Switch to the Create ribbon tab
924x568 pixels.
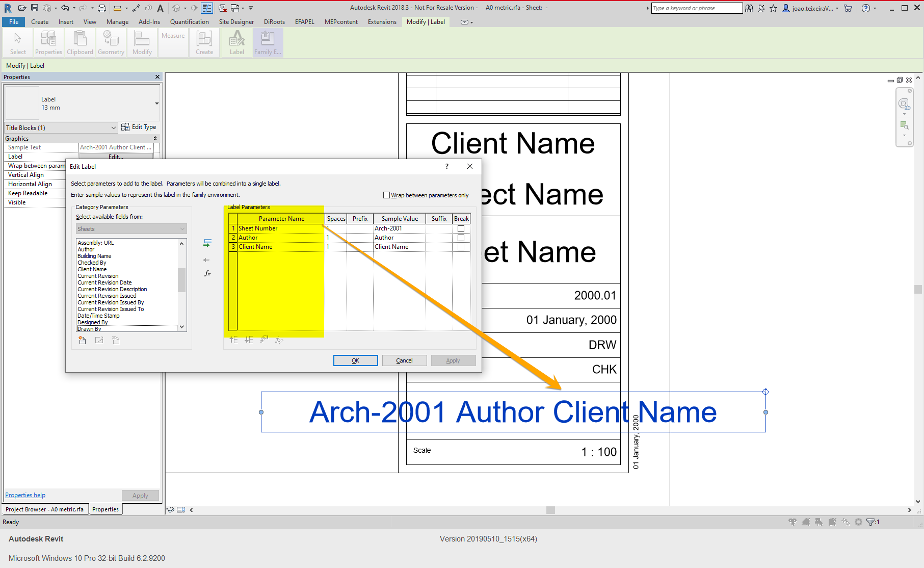click(39, 21)
